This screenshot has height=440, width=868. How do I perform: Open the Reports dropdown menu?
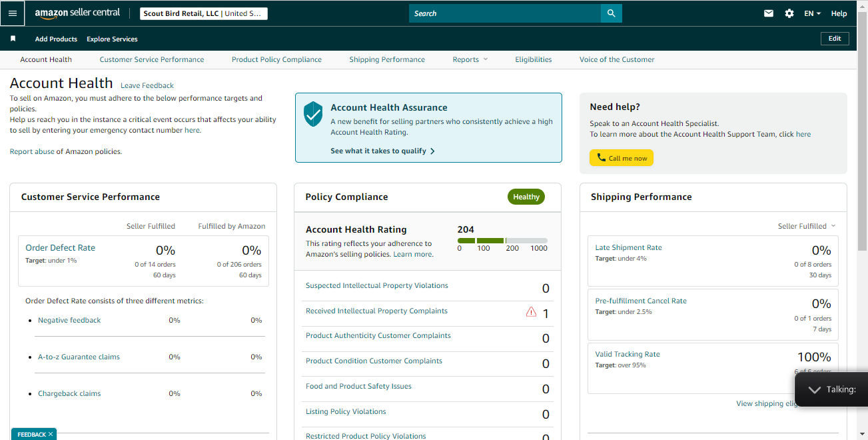coord(470,59)
